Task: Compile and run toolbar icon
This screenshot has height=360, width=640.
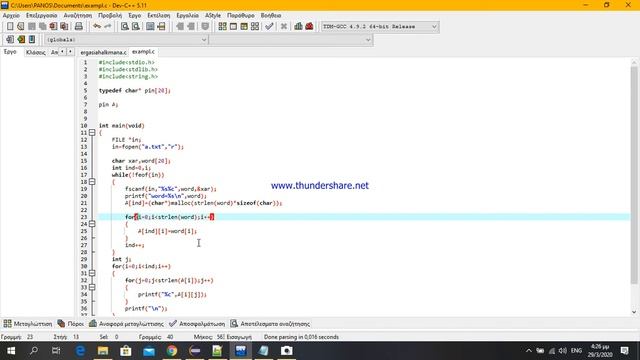Action: coord(244,27)
